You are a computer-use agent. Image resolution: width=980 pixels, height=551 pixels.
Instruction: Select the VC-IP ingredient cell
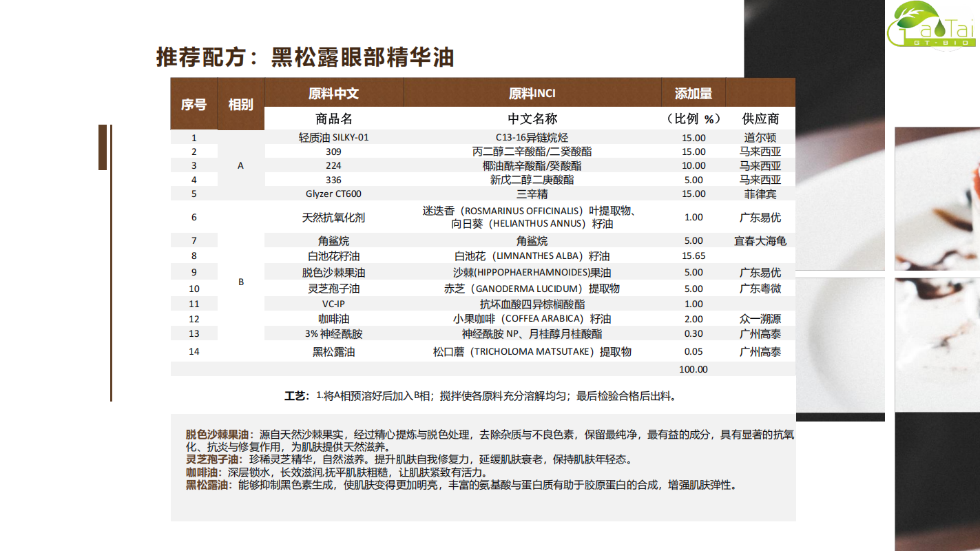[333, 304]
